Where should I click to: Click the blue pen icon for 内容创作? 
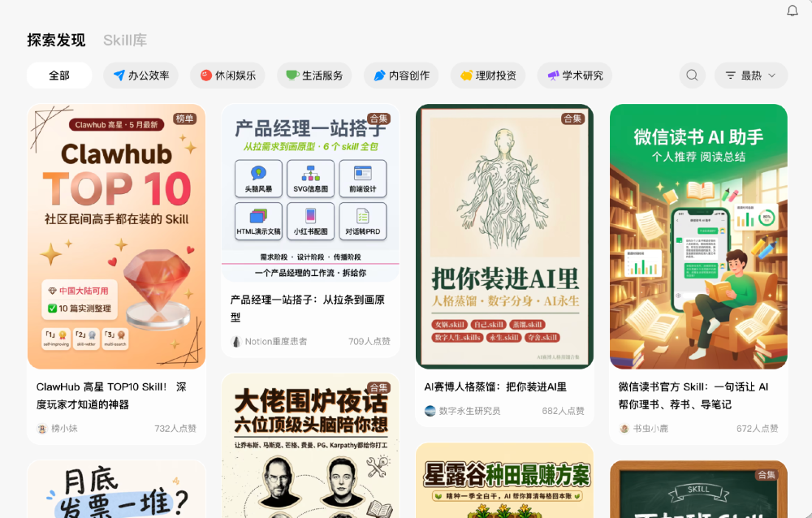(379, 76)
